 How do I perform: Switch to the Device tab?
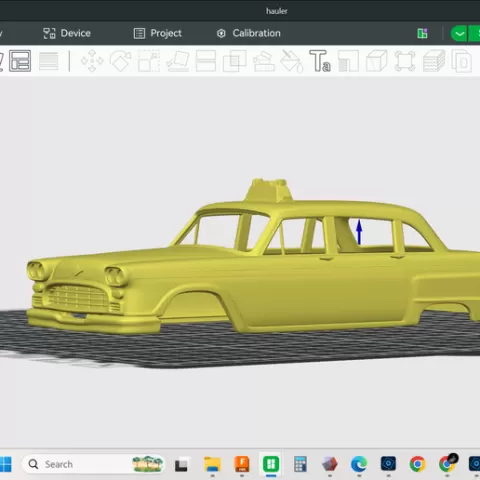(x=67, y=33)
